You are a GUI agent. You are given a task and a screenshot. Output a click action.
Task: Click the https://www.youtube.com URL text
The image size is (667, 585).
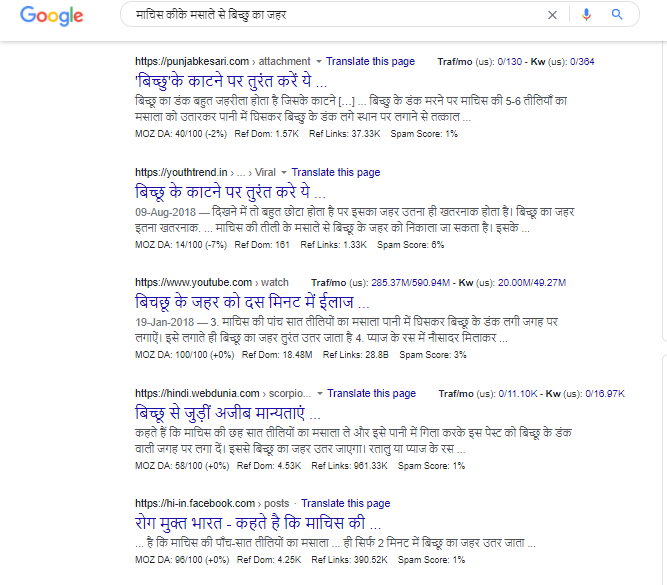[x=194, y=283]
